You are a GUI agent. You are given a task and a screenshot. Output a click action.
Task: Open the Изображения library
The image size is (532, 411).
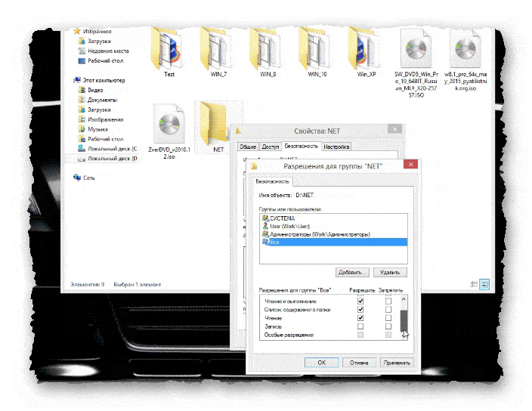[x=105, y=119]
